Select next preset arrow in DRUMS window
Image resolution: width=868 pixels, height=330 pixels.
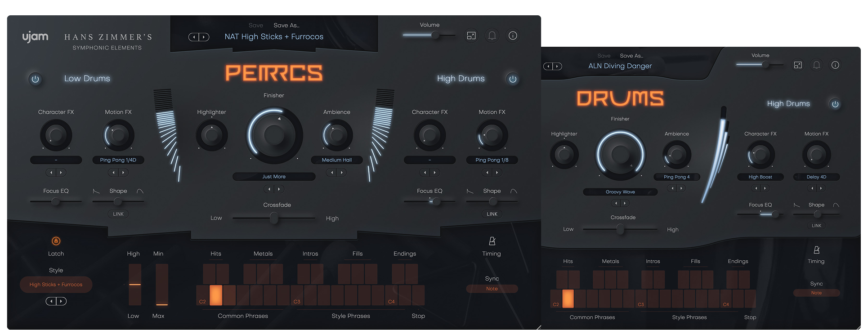point(558,66)
